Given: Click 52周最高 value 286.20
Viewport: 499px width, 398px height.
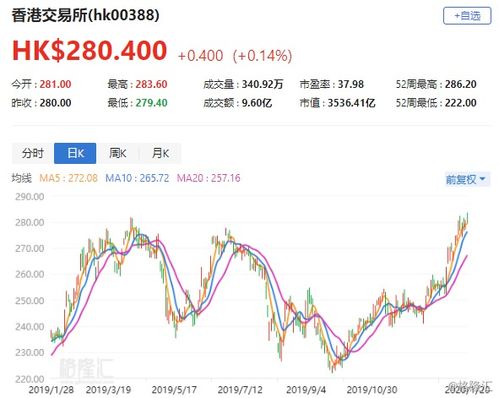Looking at the screenshot, I should pyautogui.click(x=461, y=84).
